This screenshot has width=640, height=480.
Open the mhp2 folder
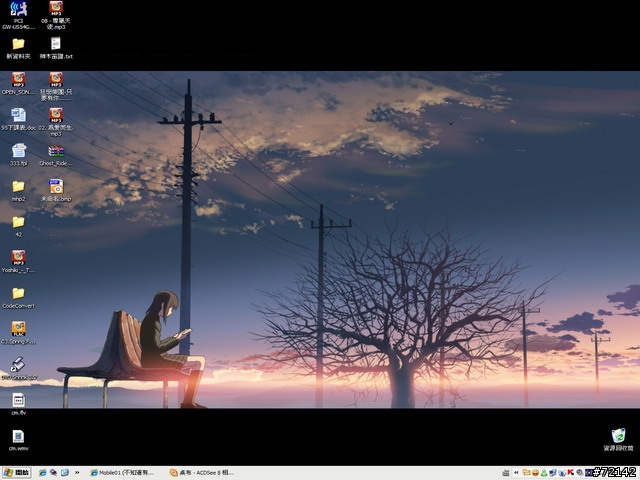(x=18, y=187)
